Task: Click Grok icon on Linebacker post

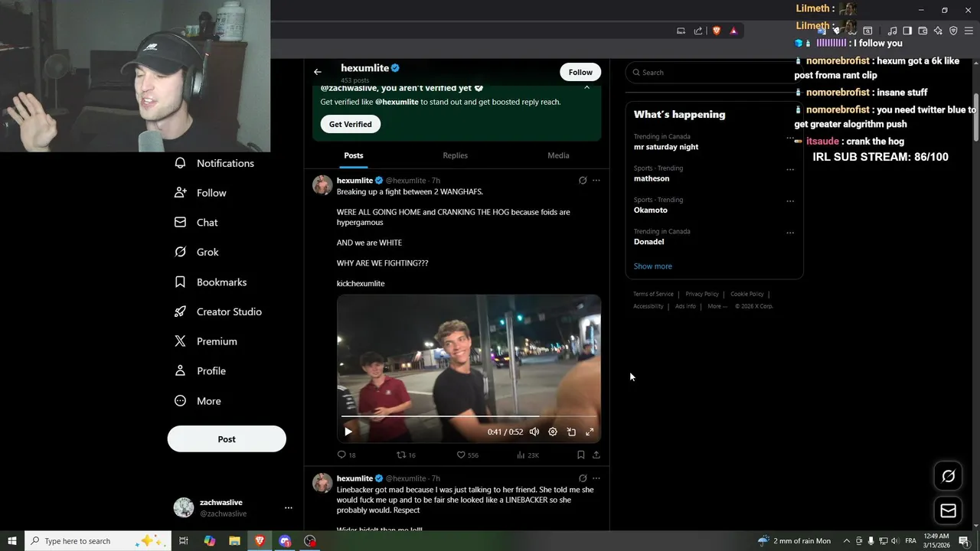Action: [583, 478]
